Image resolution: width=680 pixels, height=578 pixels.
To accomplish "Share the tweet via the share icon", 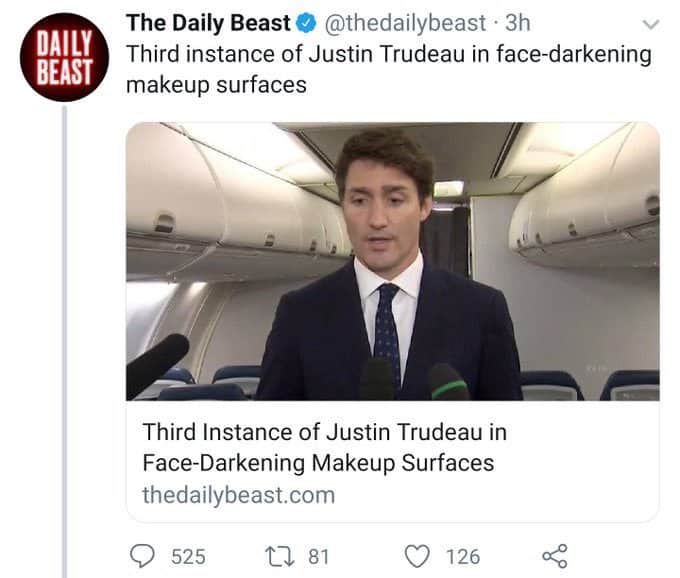I will click(x=554, y=556).
